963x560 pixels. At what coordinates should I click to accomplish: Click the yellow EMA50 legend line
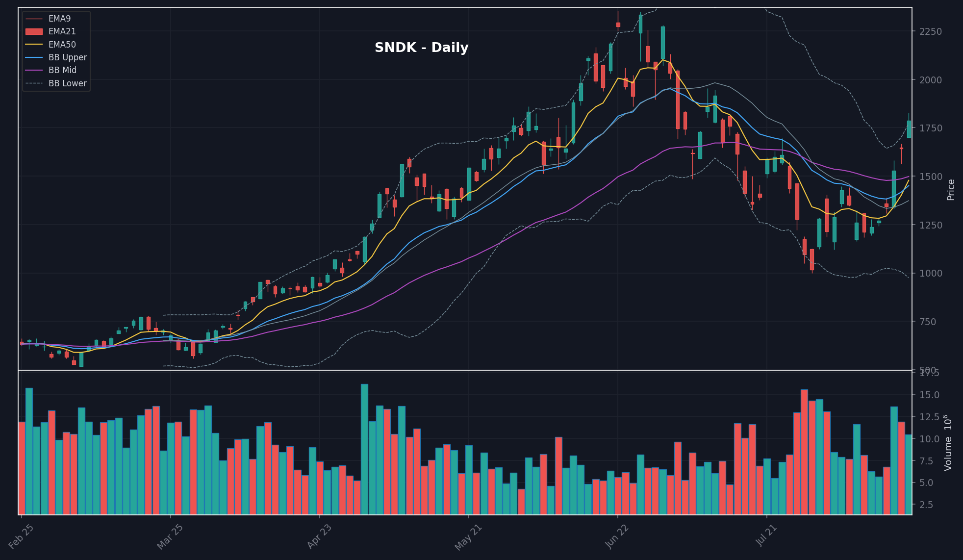tap(34, 45)
